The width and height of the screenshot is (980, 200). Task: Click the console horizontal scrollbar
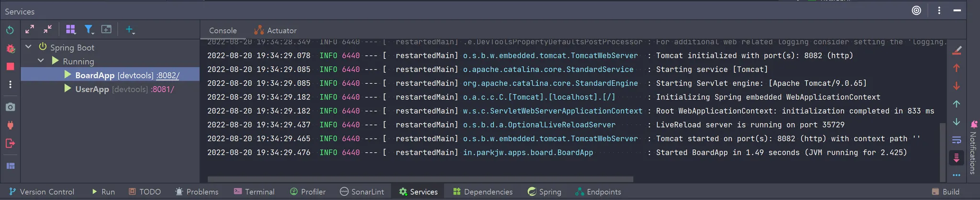pos(420,179)
